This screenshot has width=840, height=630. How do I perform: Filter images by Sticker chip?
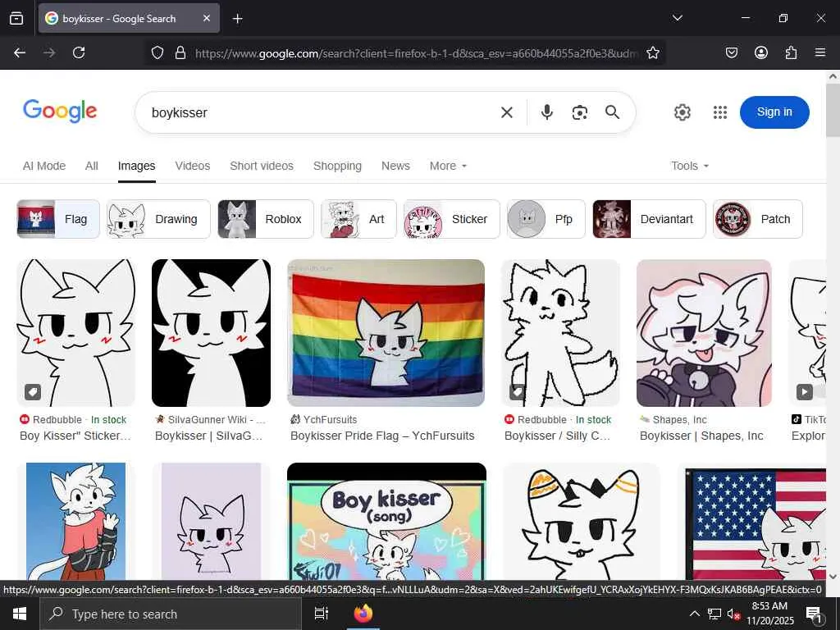coord(452,219)
